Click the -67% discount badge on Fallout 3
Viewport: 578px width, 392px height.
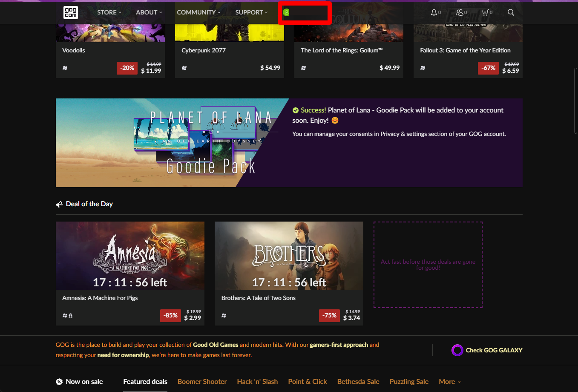click(488, 68)
